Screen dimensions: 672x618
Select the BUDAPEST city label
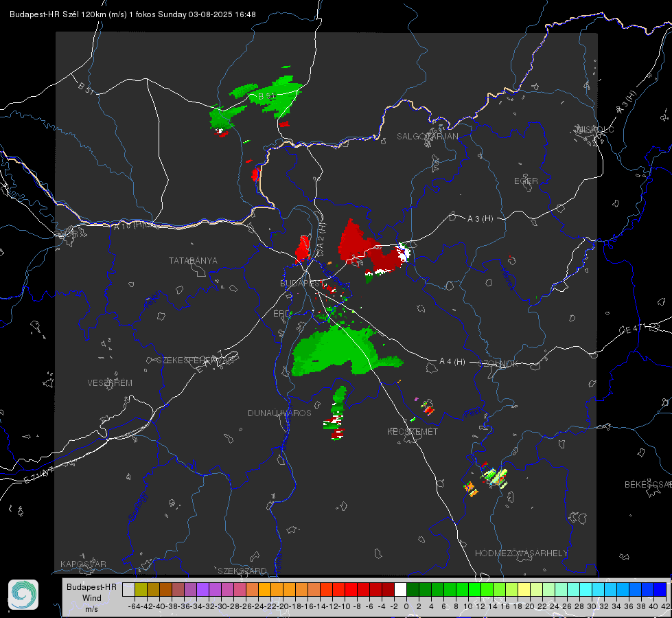tap(302, 283)
